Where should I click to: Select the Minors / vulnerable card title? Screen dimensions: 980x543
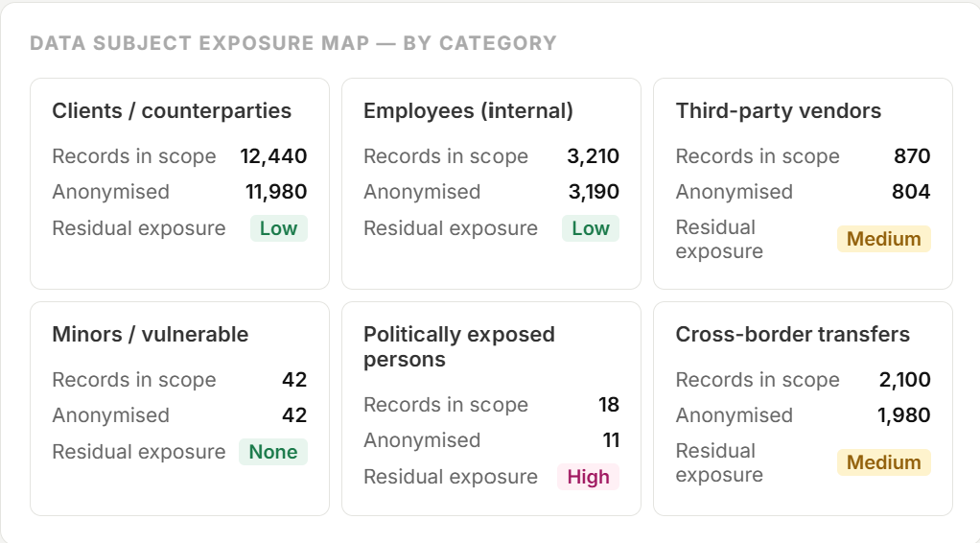tap(150, 334)
